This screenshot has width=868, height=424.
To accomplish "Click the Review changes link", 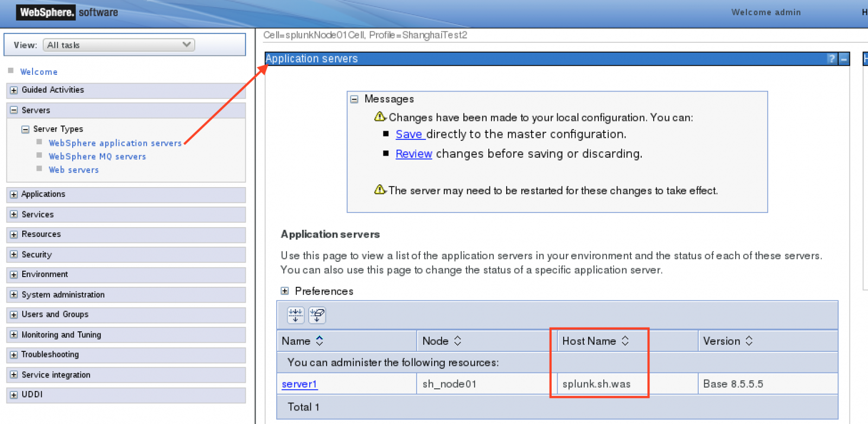I will pos(413,154).
